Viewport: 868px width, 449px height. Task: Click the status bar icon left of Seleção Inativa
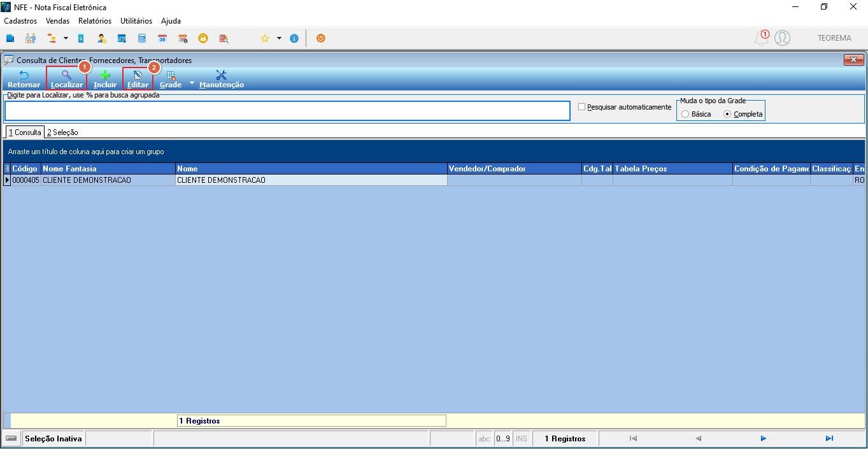tap(11, 439)
